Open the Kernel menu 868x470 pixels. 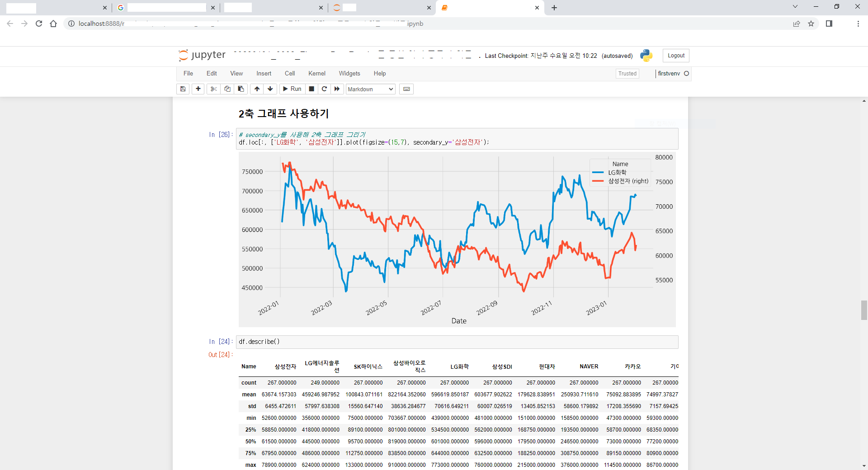click(x=317, y=73)
